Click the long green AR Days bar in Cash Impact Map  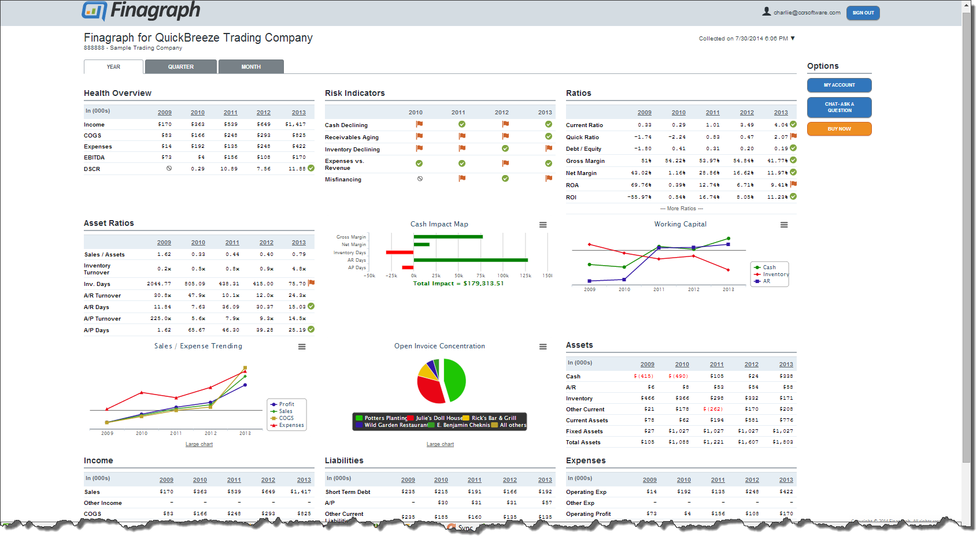(470, 260)
